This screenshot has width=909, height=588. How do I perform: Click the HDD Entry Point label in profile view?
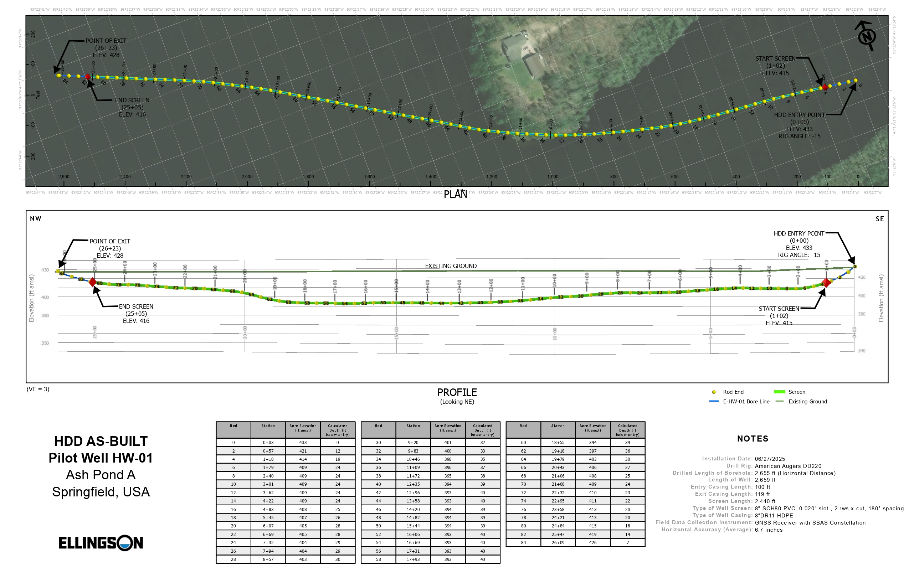click(x=799, y=233)
